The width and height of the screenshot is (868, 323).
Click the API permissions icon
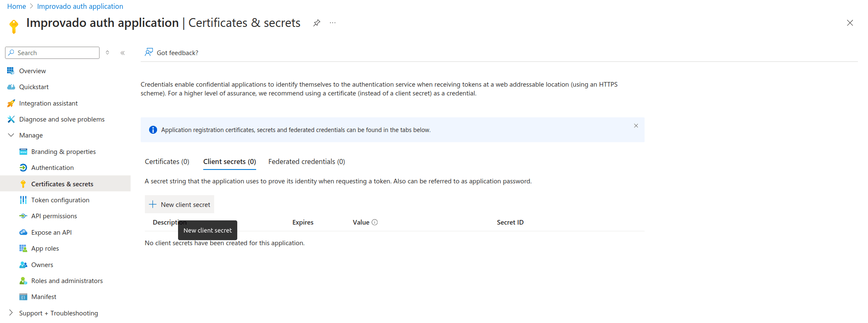23,216
